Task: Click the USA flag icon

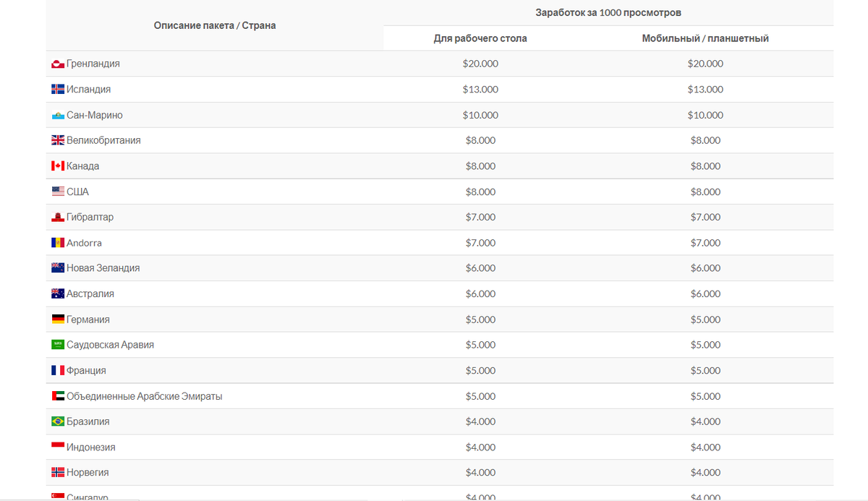Action: 58,192
